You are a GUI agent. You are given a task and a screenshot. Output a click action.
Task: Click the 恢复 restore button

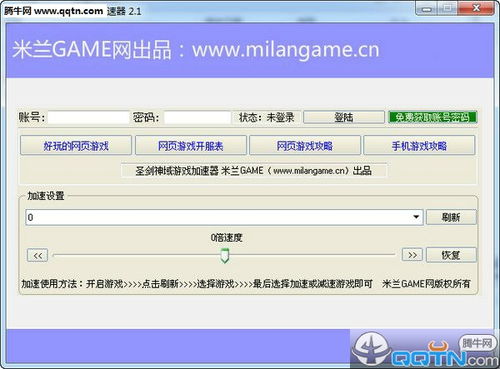point(451,255)
